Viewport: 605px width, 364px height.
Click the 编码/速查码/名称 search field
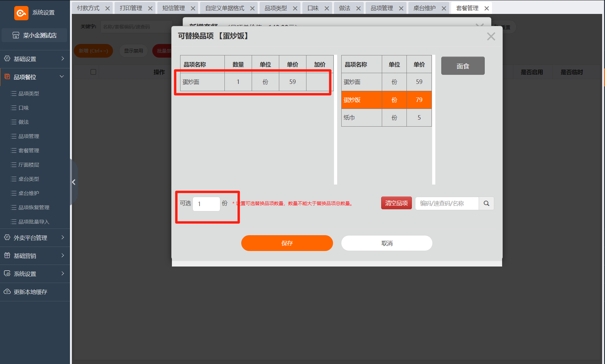[447, 204]
